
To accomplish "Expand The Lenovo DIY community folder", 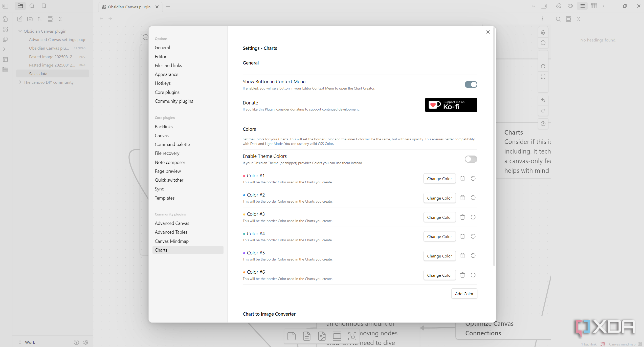I will click(20, 82).
